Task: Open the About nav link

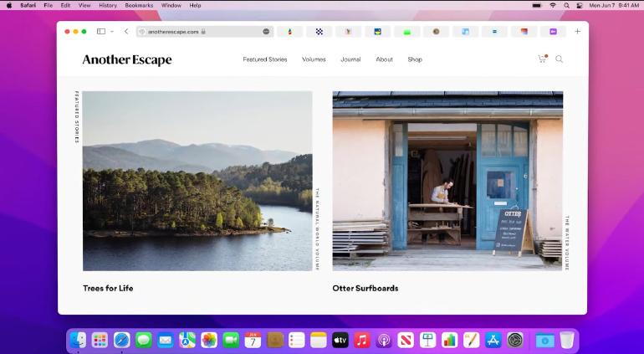Action: [385, 59]
